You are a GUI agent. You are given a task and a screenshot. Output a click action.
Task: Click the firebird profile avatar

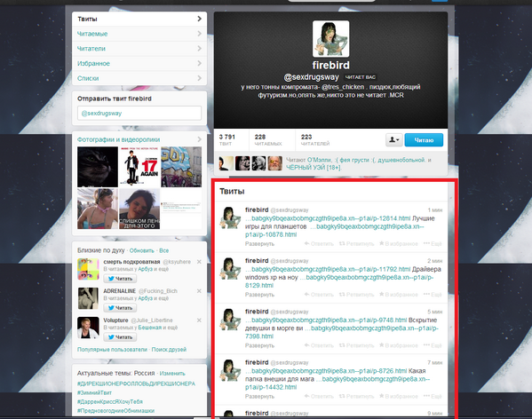click(330, 39)
